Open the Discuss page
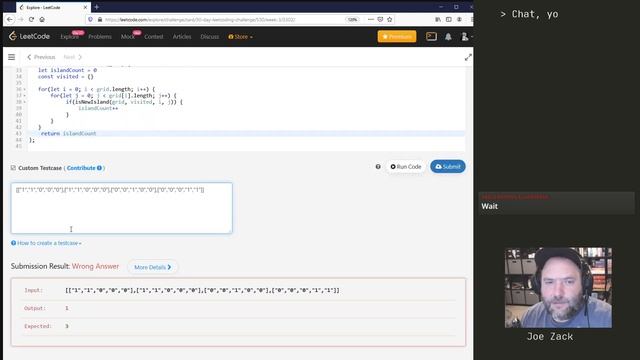640x360 pixels. tap(209, 37)
